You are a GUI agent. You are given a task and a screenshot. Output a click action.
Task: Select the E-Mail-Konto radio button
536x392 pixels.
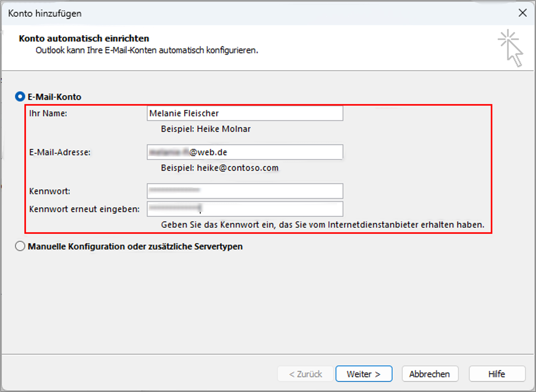coord(20,97)
